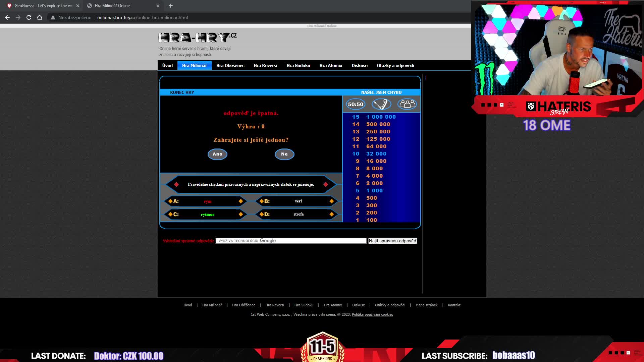Use the ask-the-audience lifeline
This screenshot has height=362, width=644.
(407, 104)
